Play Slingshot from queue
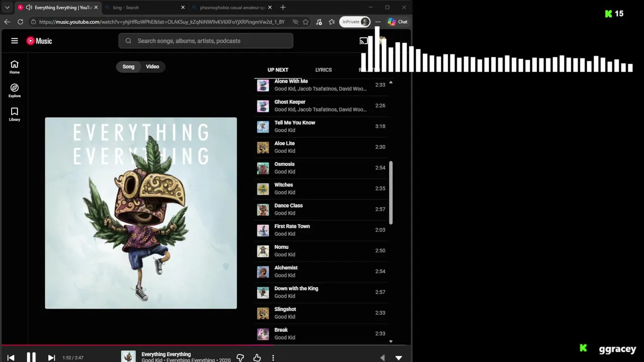Screen dimensions: 644x362 click(321, 313)
